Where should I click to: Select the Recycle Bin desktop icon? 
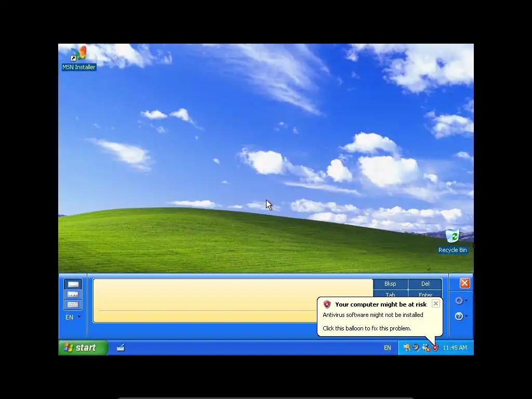click(x=453, y=242)
